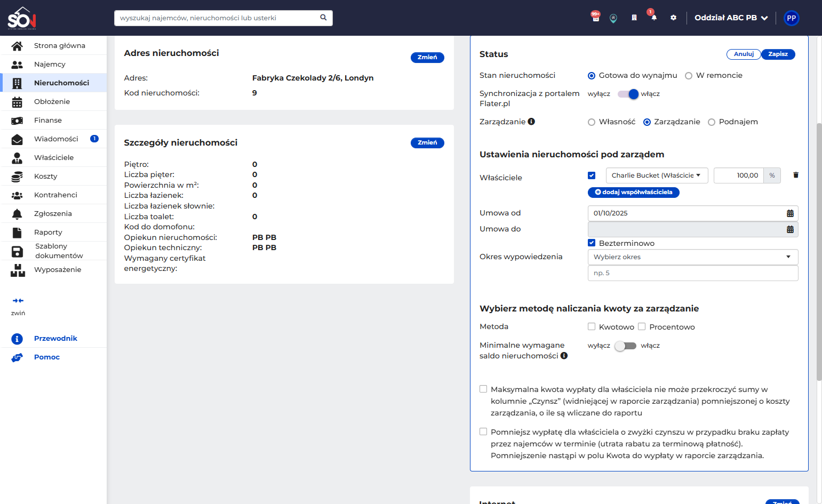Click the building icon in the header
The height and width of the screenshot is (504, 822).
point(634,18)
